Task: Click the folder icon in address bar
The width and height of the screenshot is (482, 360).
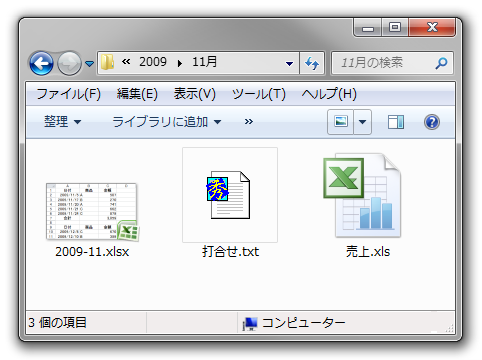Action: (108, 62)
